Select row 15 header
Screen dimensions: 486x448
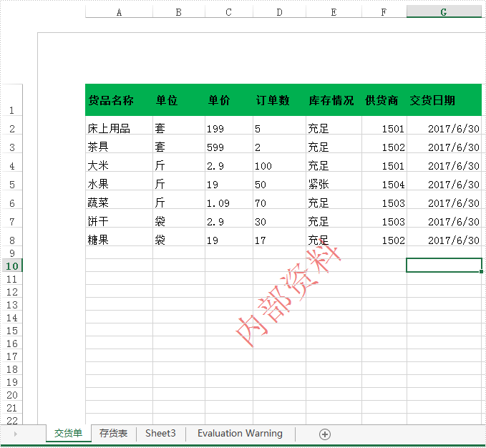point(11,330)
